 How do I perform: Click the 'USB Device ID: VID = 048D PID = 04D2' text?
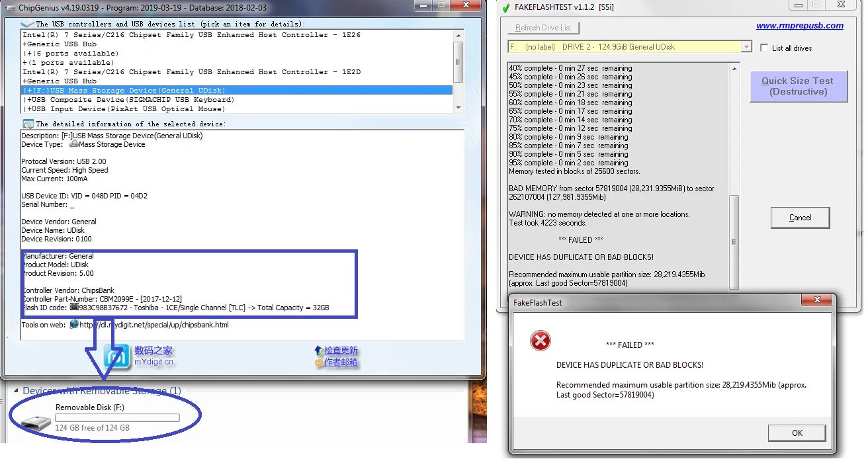tap(85, 196)
